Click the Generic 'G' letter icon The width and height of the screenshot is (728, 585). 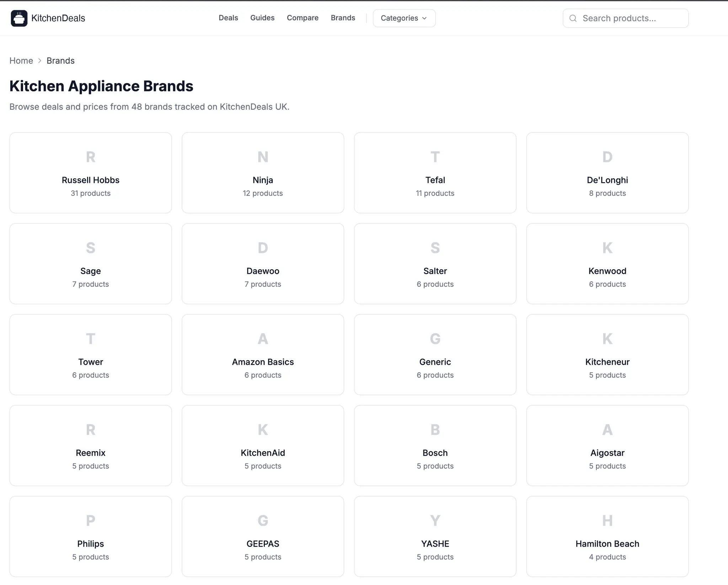(x=435, y=339)
